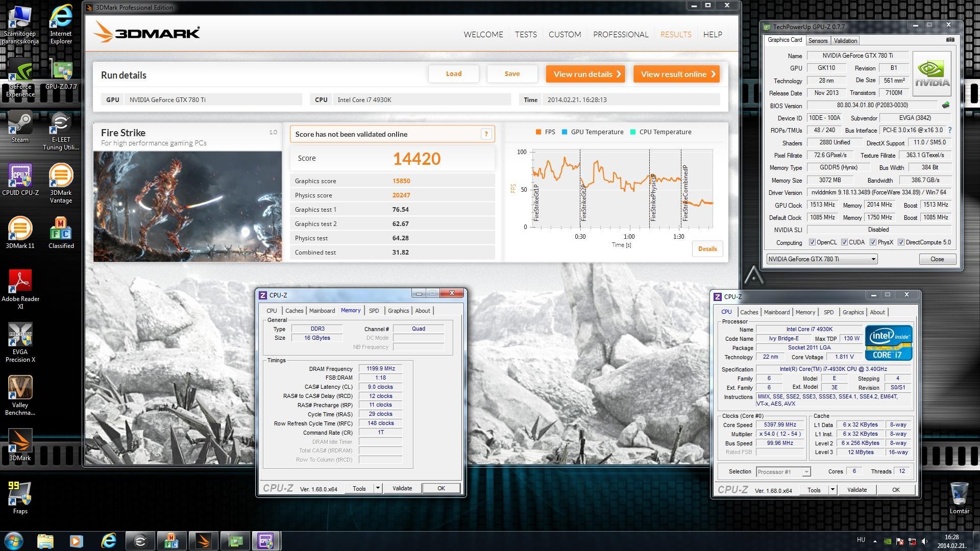Click View run details button

(586, 74)
